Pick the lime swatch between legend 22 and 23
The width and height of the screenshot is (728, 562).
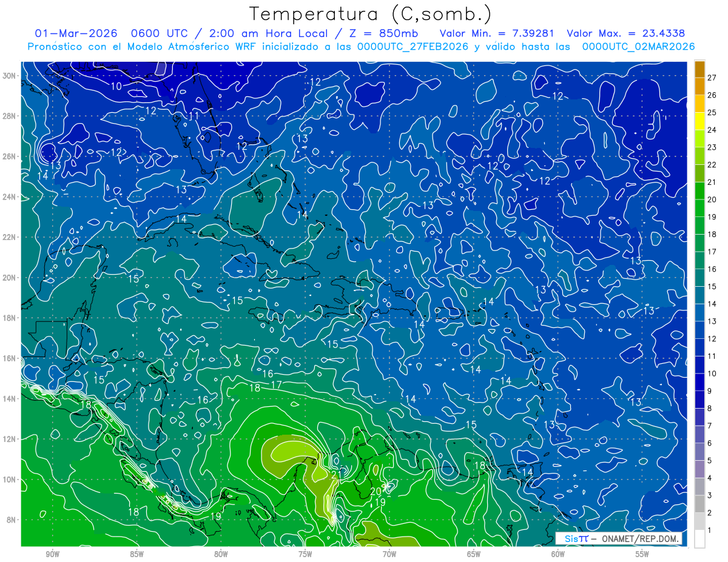point(699,156)
